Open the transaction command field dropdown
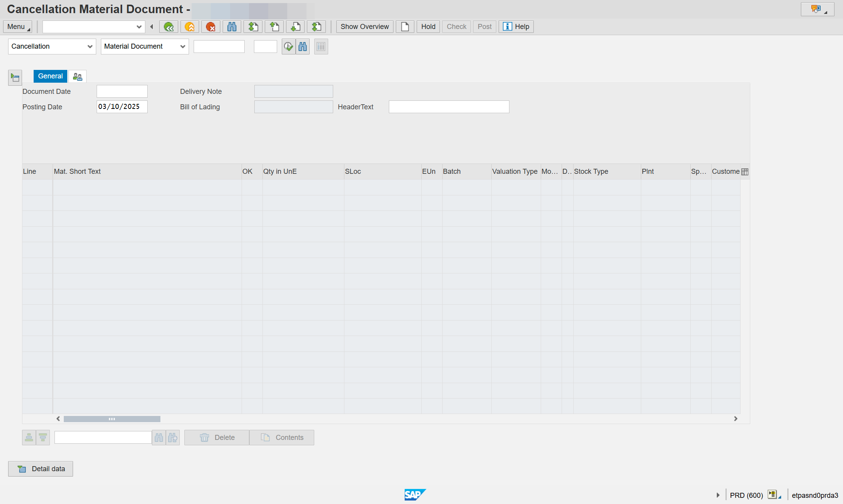The height and width of the screenshot is (504, 843). click(x=139, y=27)
